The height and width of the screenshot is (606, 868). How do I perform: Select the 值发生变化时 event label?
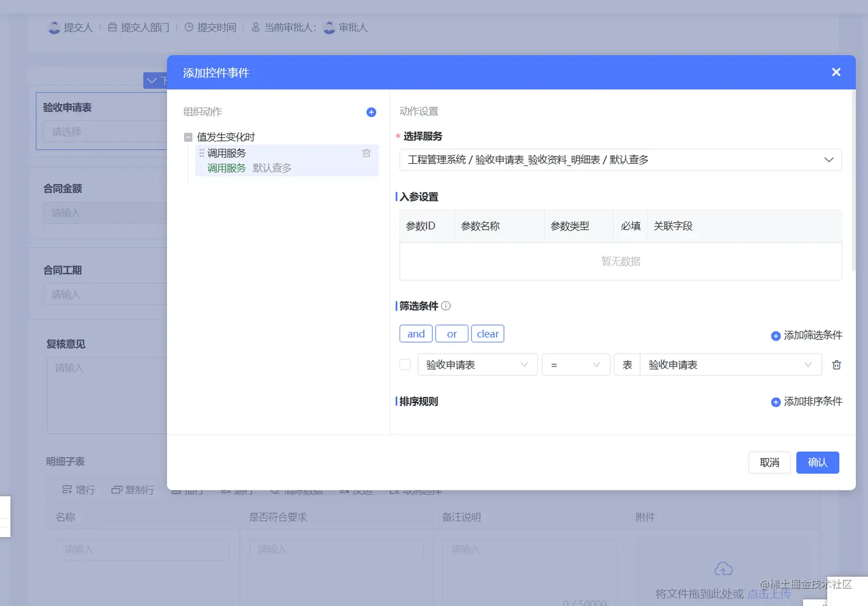click(x=226, y=137)
